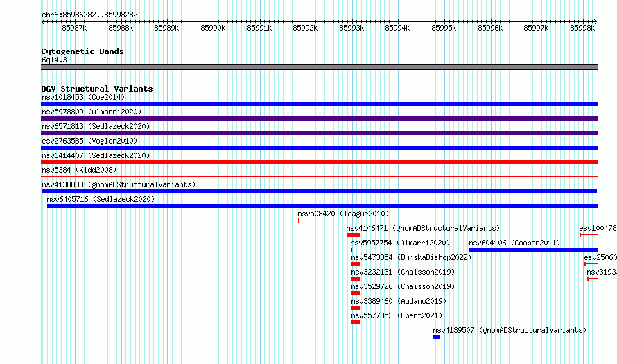The height and width of the screenshot is (364, 617).
Task: Open the nsv4146471 (gnomADStructuralVariants) label
Action: [423, 228]
